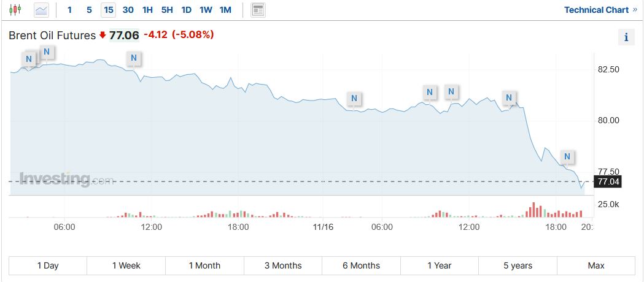Click the info icon at chart right
644x282 pixels.
pyautogui.click(x=626, y=37)
